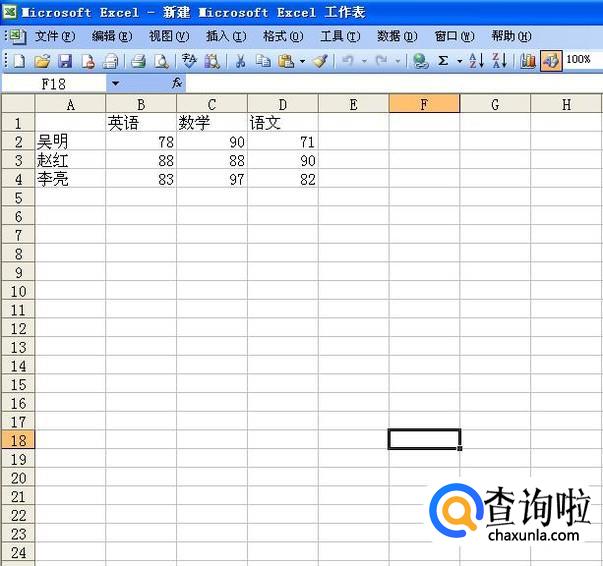603x566 pixels.
Task: Select cell containing 数学
Action: [x=212, y=123]
